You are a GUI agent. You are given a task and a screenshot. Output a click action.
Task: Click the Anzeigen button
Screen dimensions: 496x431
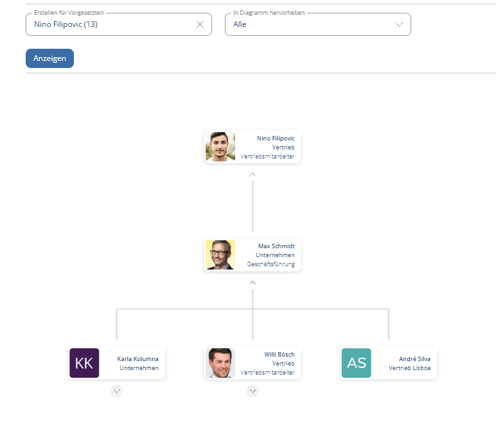point(50,58)
